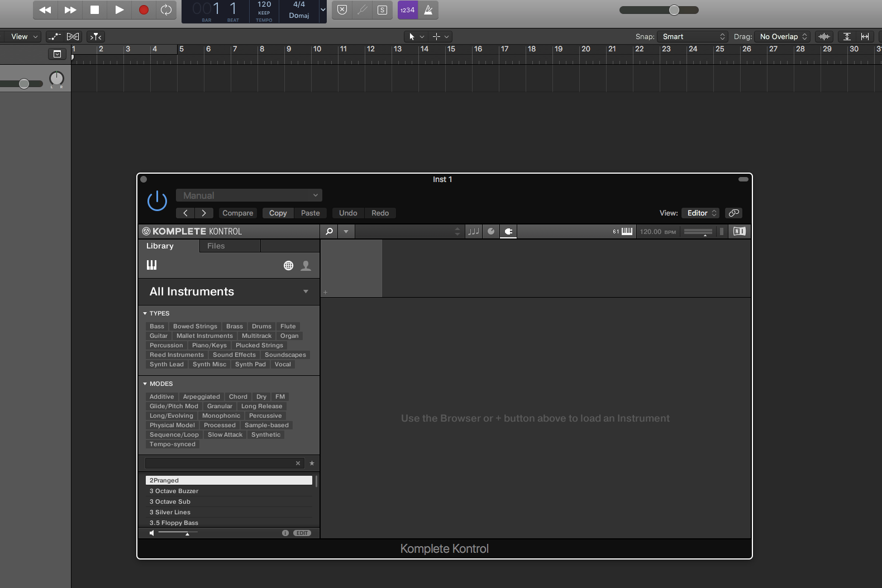Click the global tracks button above the track header
The height and width of the screenshot is (588, 882).
[x=57, y=54]
